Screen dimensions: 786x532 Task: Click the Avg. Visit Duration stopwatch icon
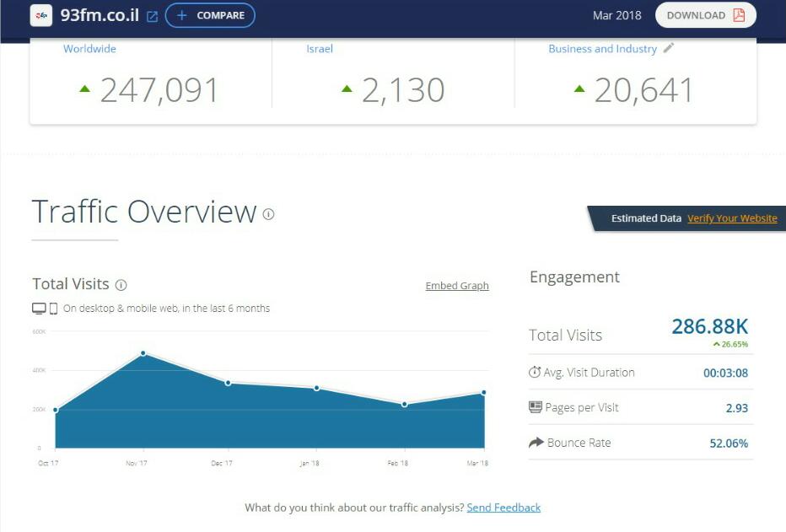click(x=535, y=373)
